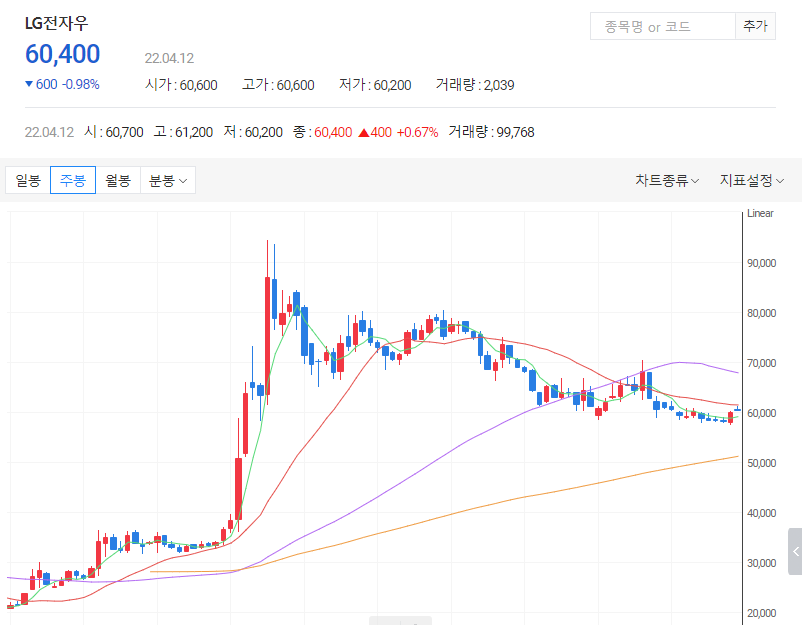Click the tallest red candle at the peak
The width and height of the screenshot is (802, 625).
pyautogui.click(x=268, y=336)
